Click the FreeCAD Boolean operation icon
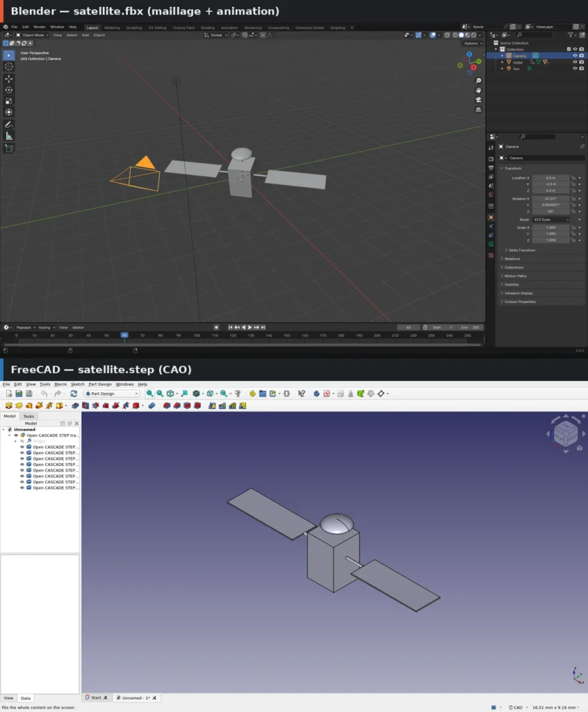The height and width of the screenshot is (712, 588). click(152, 405)
